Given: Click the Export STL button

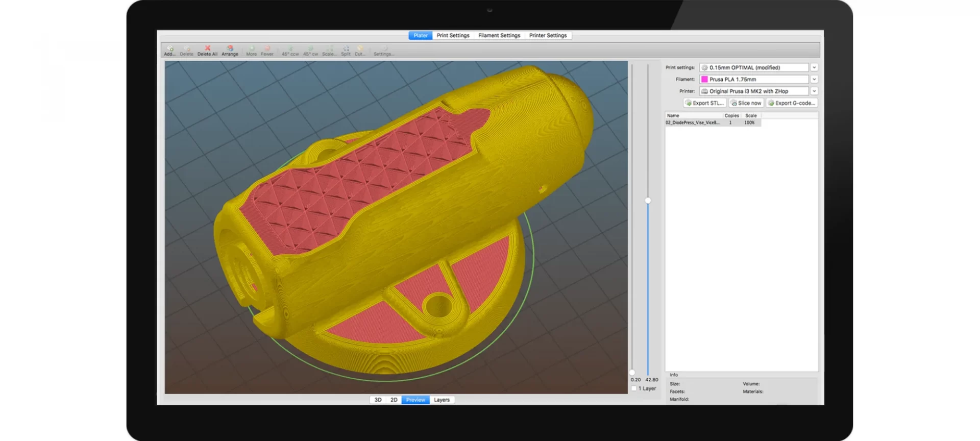Looking at the screenshot, I should coord(704,103).
